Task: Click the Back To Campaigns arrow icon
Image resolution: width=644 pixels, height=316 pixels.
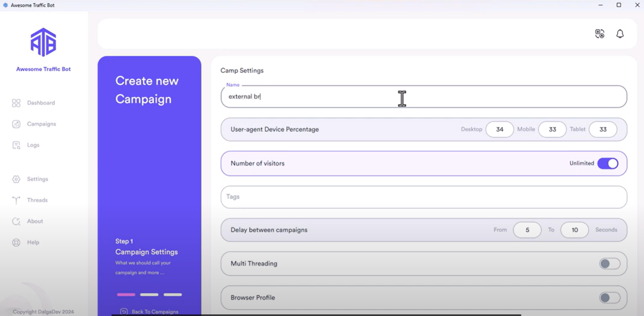Action: (x=124, y=312)
